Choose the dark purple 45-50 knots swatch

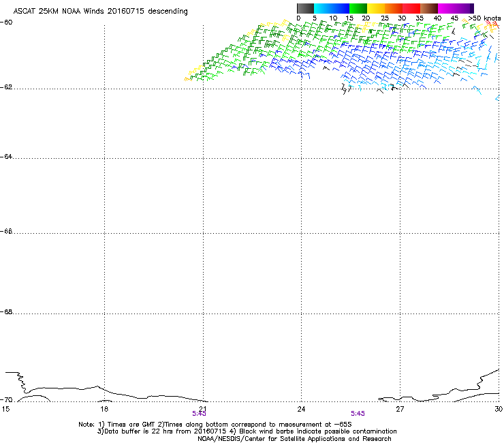pos(464,8)
